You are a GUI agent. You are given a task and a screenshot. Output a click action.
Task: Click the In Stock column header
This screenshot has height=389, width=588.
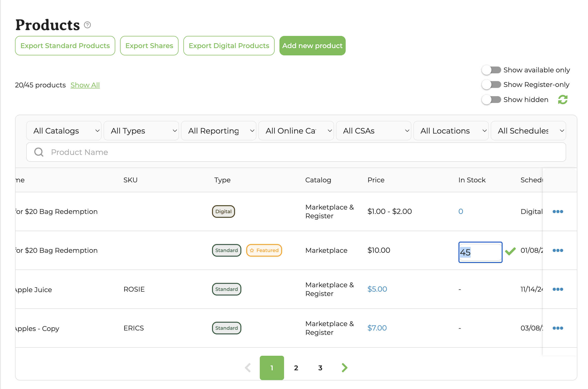(x=472, y=180)
